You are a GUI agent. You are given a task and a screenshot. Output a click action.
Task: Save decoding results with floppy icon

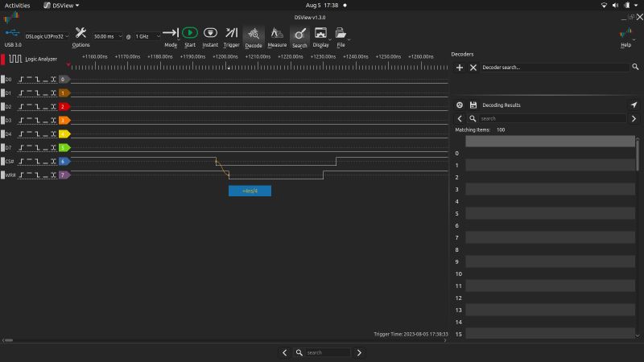(473, 105)
